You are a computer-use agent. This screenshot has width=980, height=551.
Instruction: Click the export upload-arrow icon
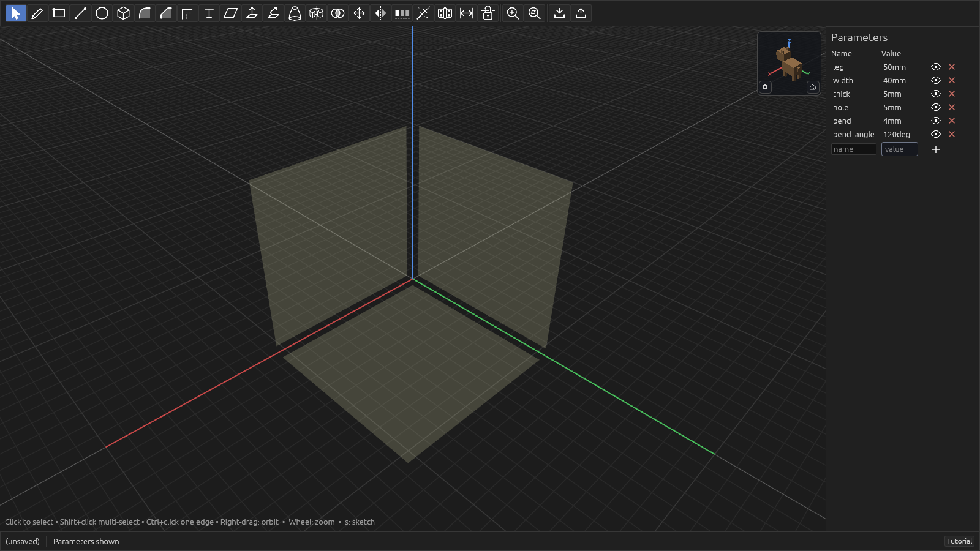tap(581, 13)
